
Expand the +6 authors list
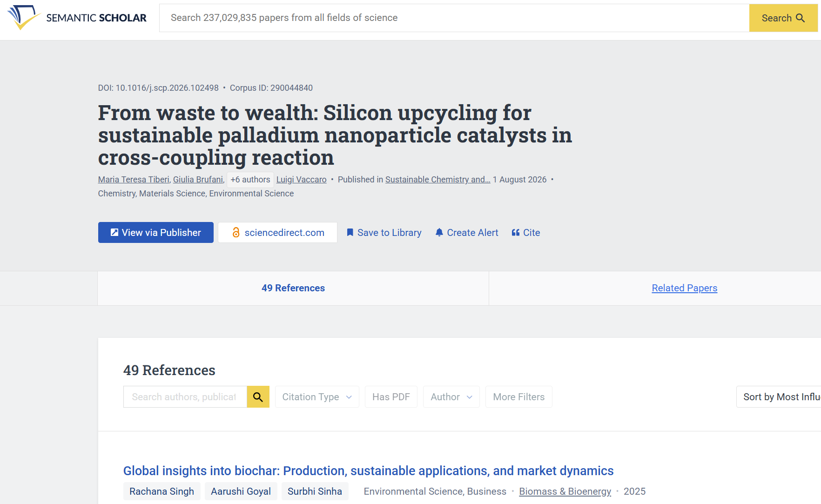(250, 180)
